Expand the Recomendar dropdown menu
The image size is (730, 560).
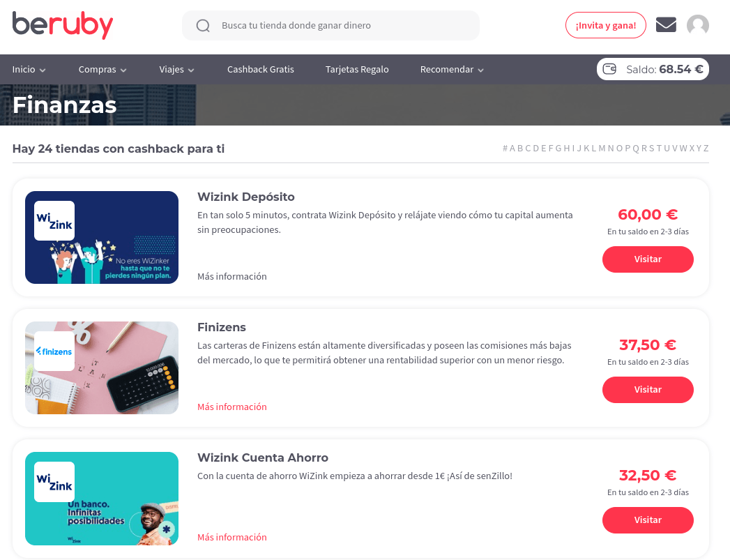(x=452, y=69)
